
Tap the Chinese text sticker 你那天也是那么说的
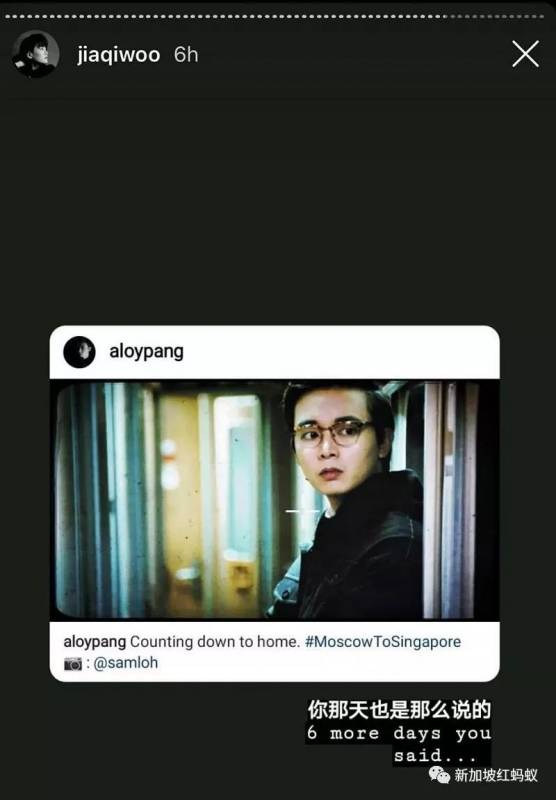coord(399,710)
